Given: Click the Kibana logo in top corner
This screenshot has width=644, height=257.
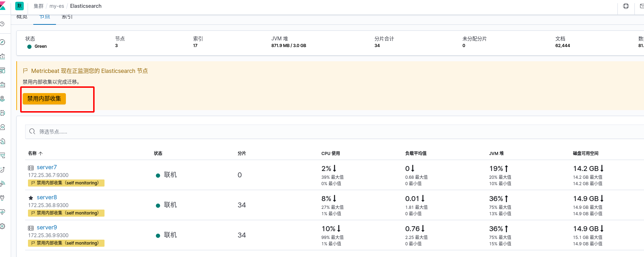Looking at the screenshot, I should click(2, 6).
